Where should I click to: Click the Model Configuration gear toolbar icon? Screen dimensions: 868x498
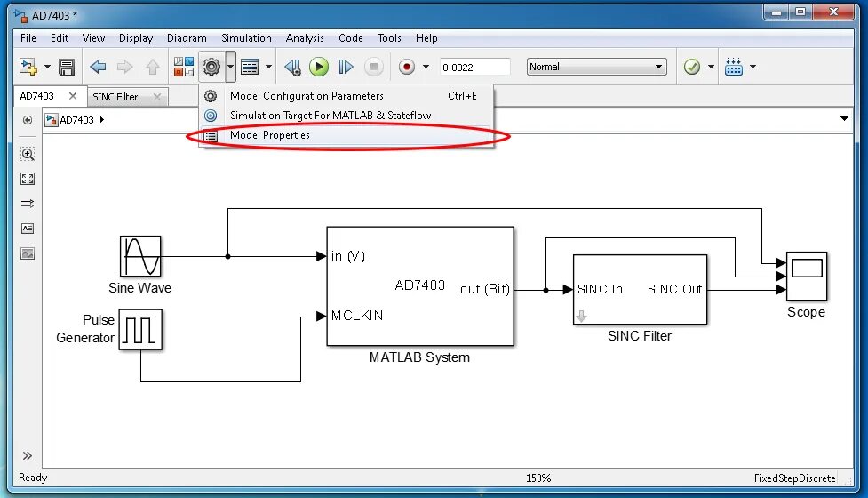tap(211, 67)
